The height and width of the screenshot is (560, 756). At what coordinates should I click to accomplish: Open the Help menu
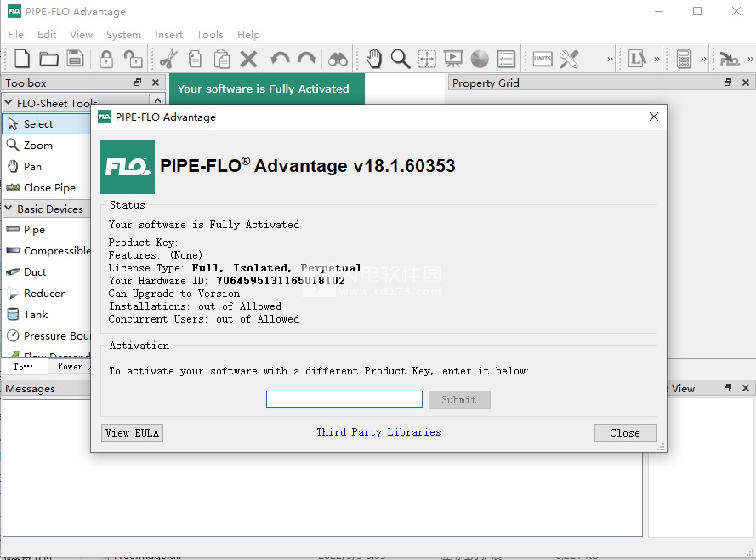(248, 35)
